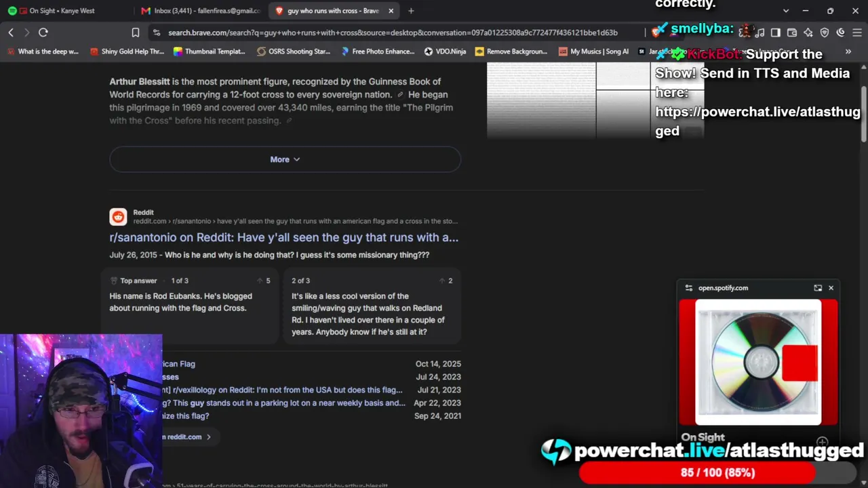Click the reddit.com breadcrumb under Reddit
Image resolution: width=868 pixels, height=488 pixels.
click(296, 221)
